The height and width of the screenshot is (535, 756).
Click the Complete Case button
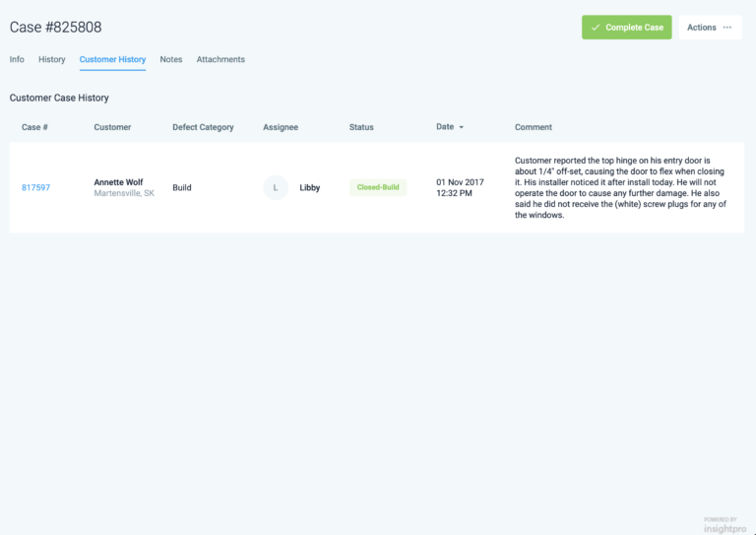click(626, 28)
